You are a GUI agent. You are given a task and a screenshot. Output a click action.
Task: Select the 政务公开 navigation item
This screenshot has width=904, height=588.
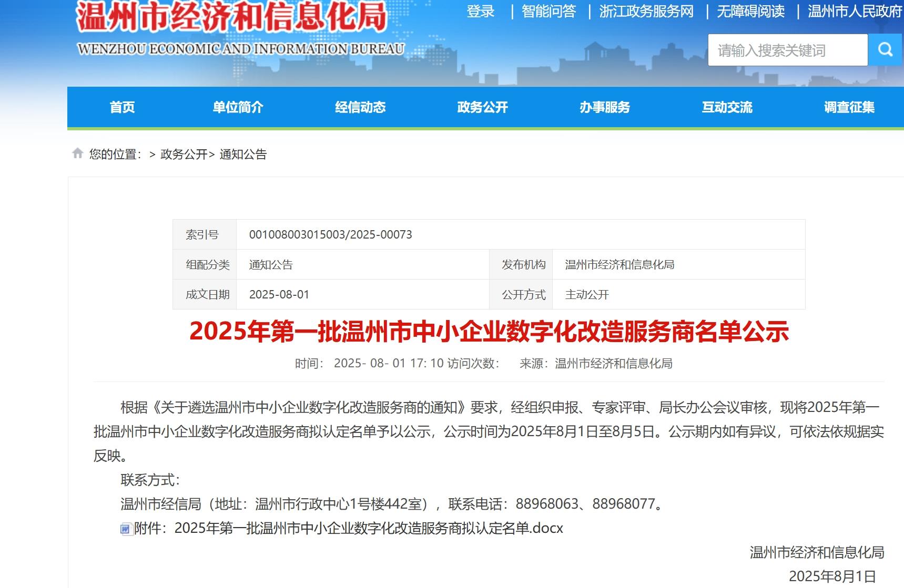click(482, 107)
